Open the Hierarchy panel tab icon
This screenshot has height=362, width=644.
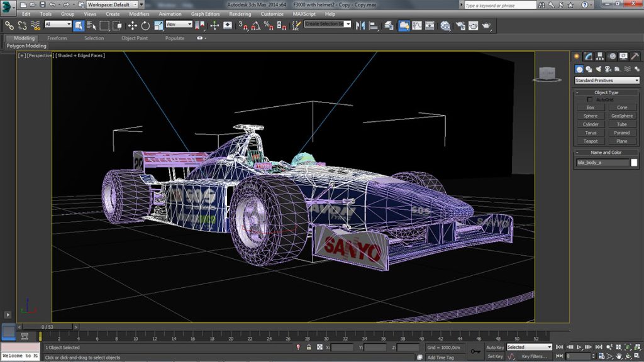tap(600, 56)
